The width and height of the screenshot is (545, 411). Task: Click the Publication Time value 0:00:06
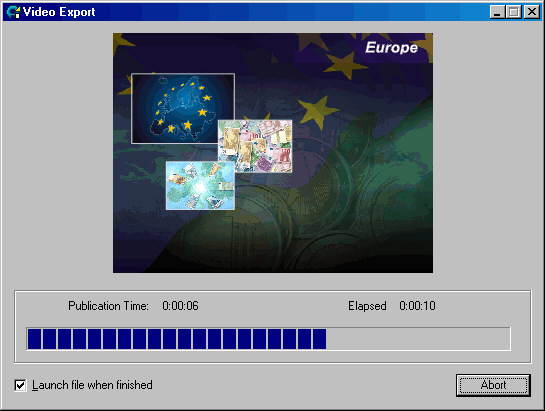point(180,306)
